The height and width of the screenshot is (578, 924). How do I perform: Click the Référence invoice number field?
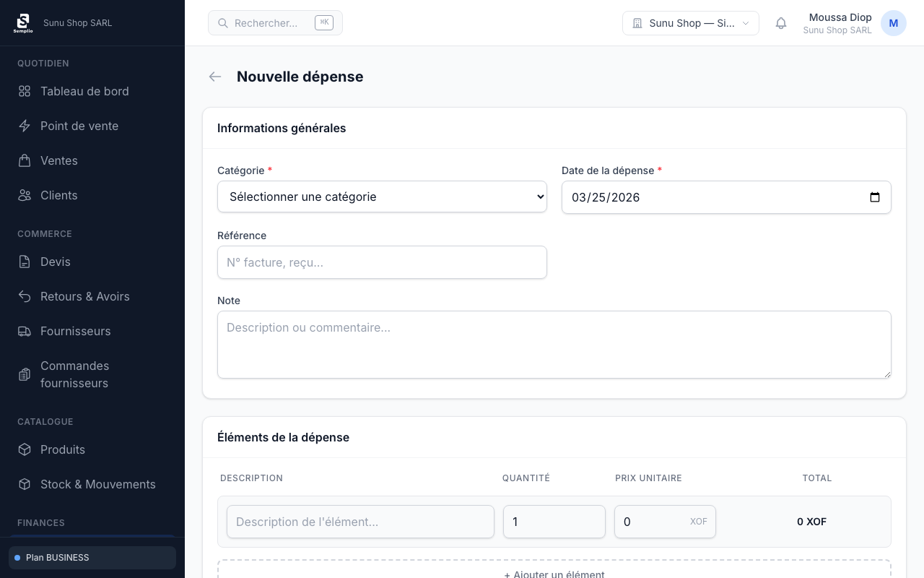point(382,262)
